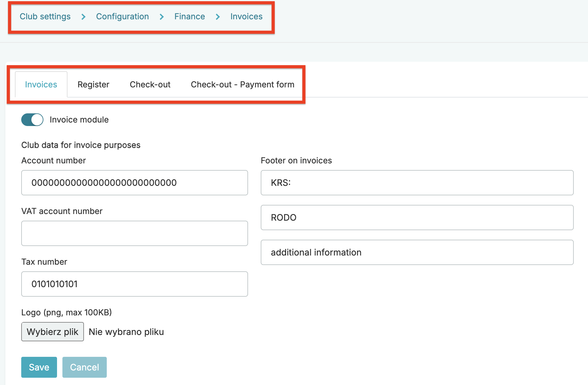This screenshot has width=588, height=385.
Task: Go to Club settings breadcrumb
Action: [45, 16]
